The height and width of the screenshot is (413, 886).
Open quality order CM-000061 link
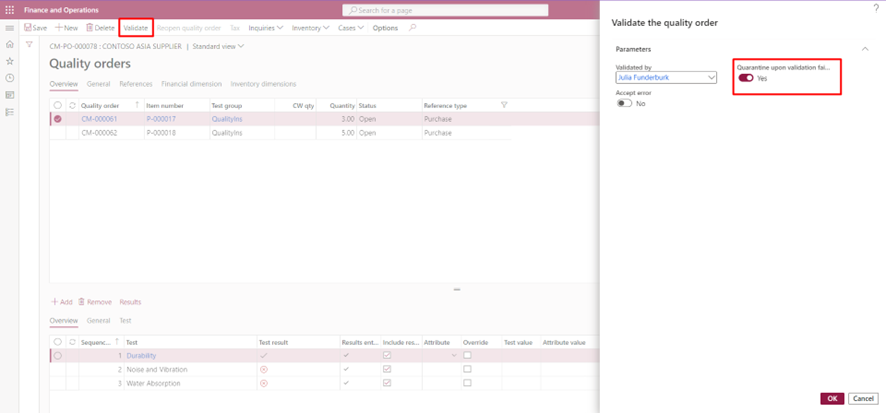pos(99,119)
